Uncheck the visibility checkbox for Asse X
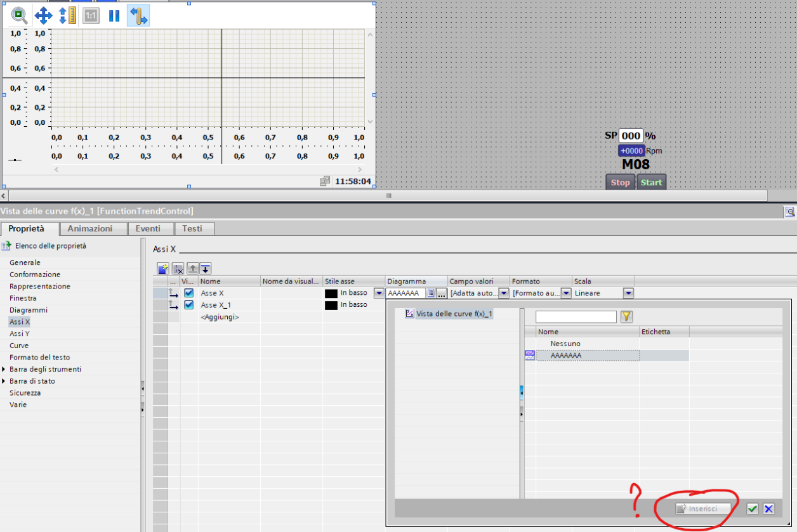Screen dimensions: 797x532 (188, 293)
